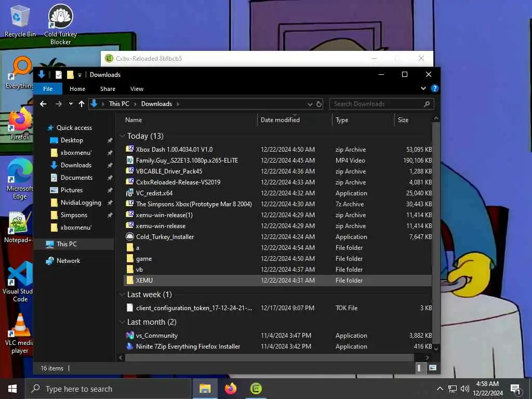The width and height of the screenshot is (532, 399).
Task: Launch Cold Turkey Blocker desktop shortcut
Action: click(x=60, y=24)
